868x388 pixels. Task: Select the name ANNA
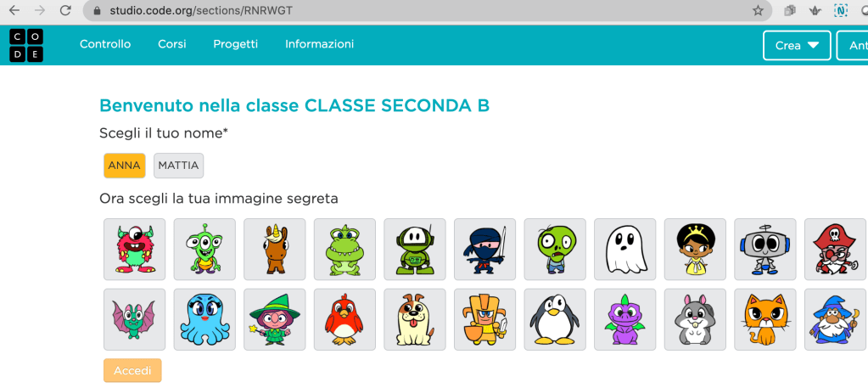(125, 166)
